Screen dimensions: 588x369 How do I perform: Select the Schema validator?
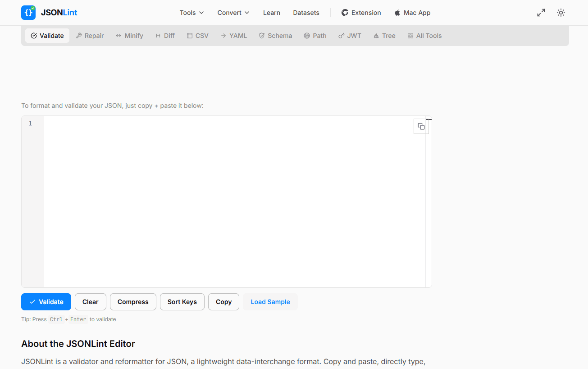pos(275,35)
